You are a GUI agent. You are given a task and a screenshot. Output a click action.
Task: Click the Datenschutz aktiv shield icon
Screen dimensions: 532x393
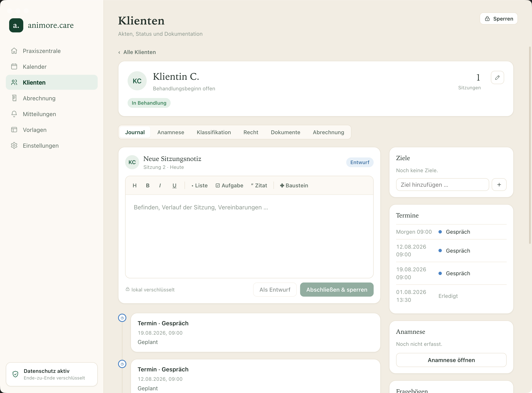coord(15,374)
